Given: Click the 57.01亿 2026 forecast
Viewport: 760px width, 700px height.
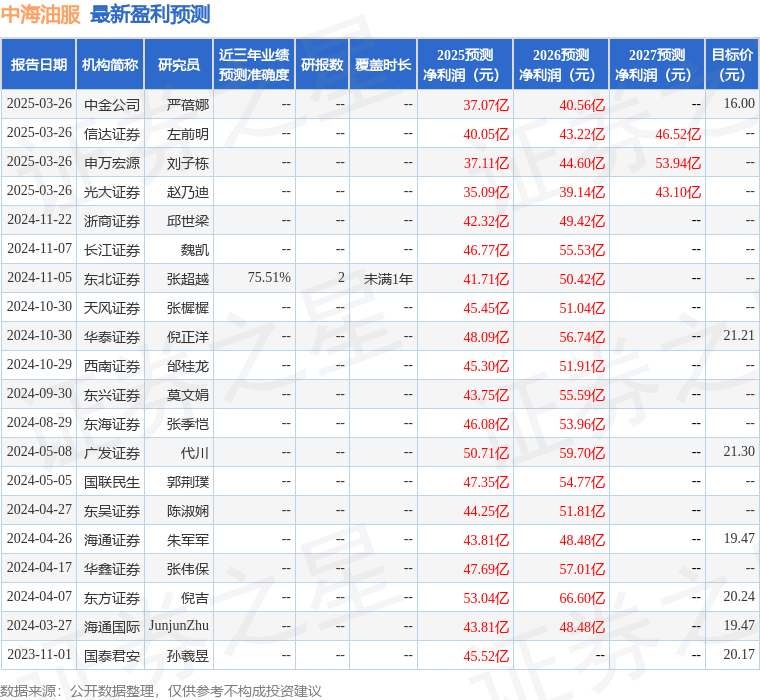Looking at the screenshot, I should point(582,569).
